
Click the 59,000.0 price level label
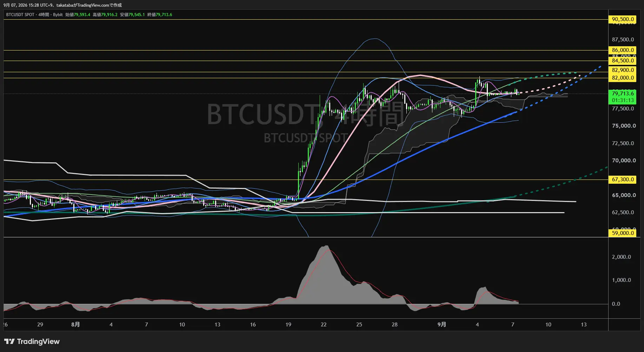(x=623, y=233)
